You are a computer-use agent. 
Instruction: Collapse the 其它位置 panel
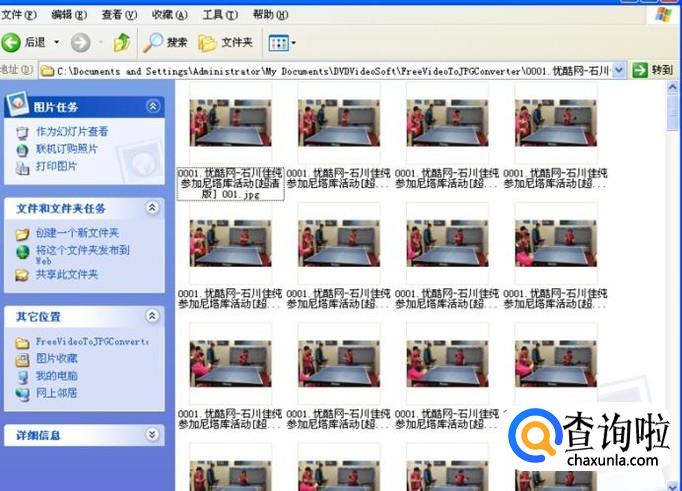(x=152, y=316)
